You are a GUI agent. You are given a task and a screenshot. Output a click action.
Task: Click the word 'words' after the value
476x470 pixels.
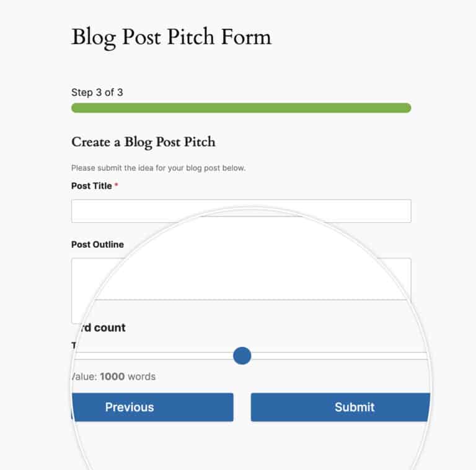(141, 376)
